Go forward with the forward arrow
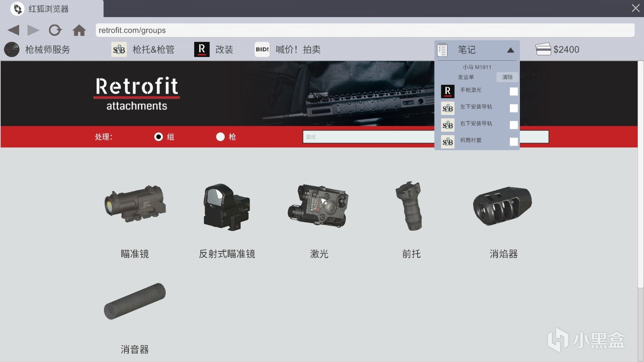The width and height of the screenshot is (644, 362). 33,30
